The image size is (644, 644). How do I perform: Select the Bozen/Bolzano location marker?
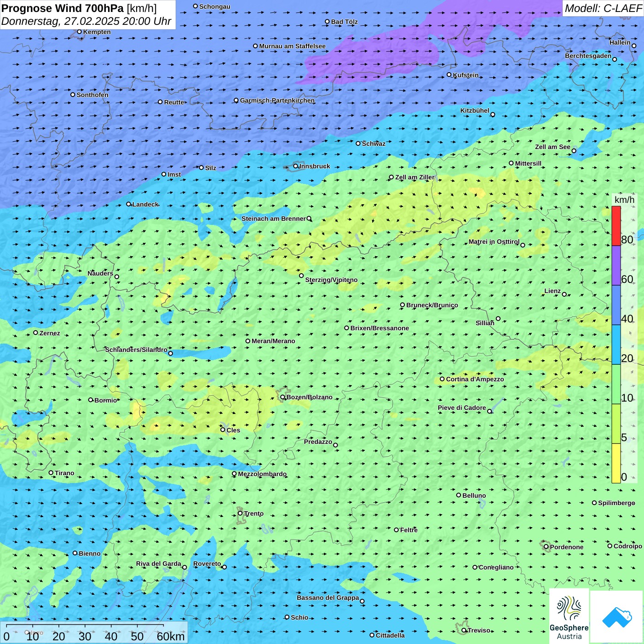283,397
